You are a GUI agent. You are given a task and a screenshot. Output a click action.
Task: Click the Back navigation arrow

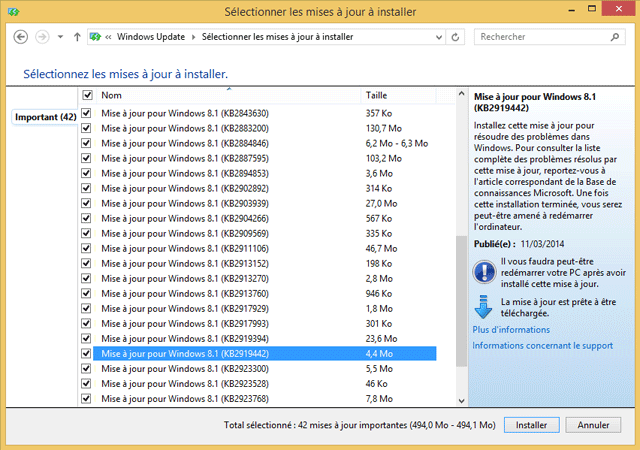click(22, 37)
